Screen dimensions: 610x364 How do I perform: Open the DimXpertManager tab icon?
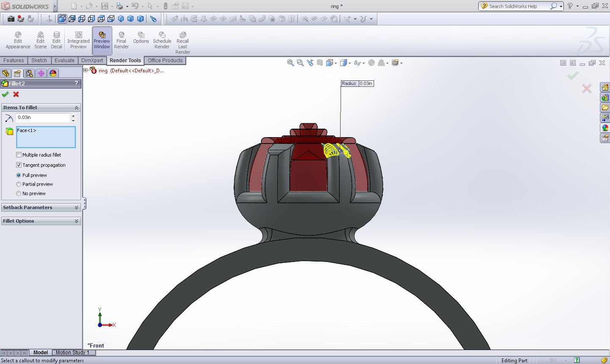click(x=41, y=73)
